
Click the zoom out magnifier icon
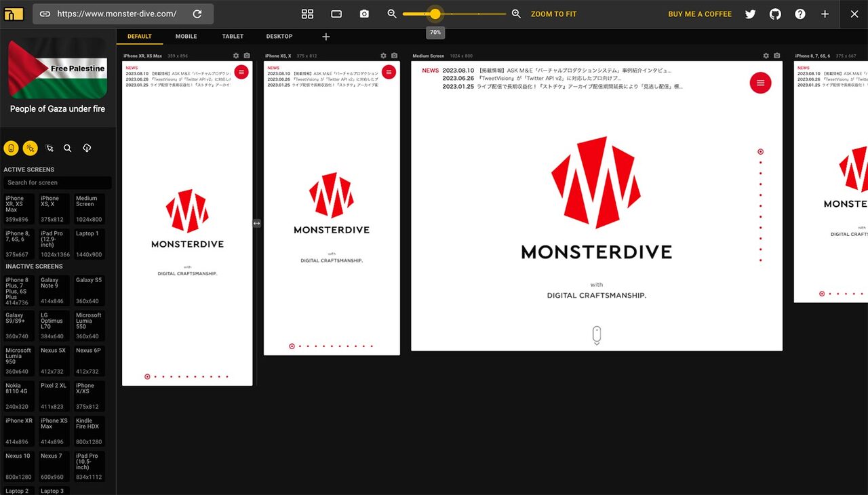click(392, 14)
